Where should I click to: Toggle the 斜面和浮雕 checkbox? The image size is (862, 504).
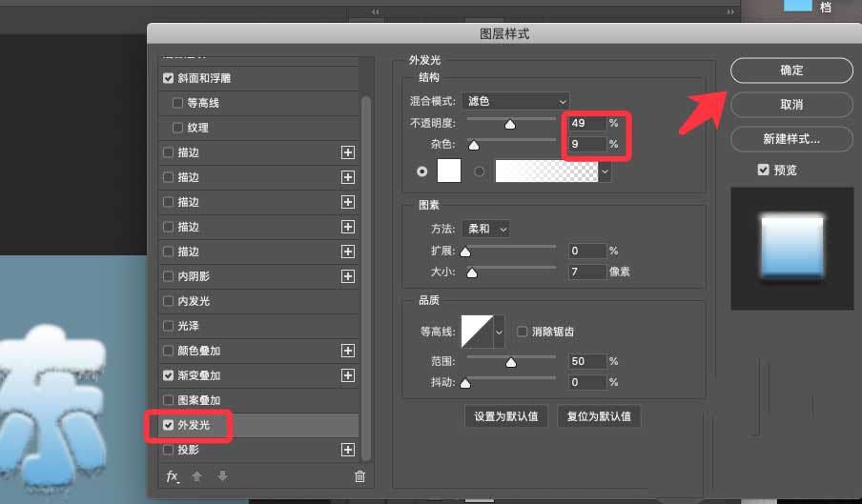168,78
